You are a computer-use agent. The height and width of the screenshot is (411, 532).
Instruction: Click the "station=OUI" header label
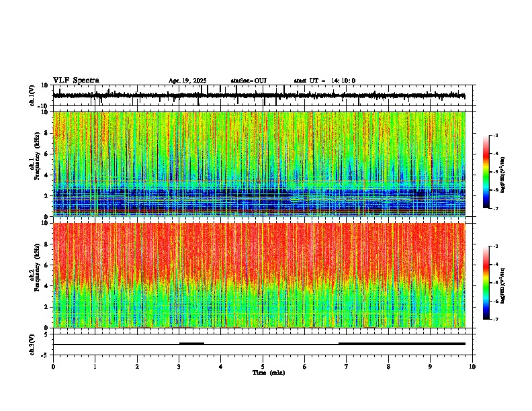tap(249, 81)
